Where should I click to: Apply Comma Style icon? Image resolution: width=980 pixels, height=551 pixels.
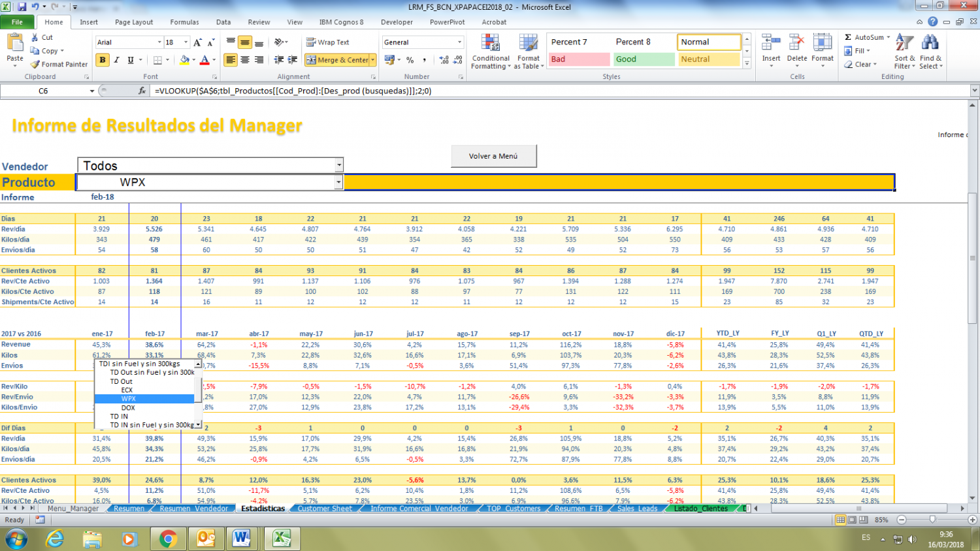click(425, 60)
